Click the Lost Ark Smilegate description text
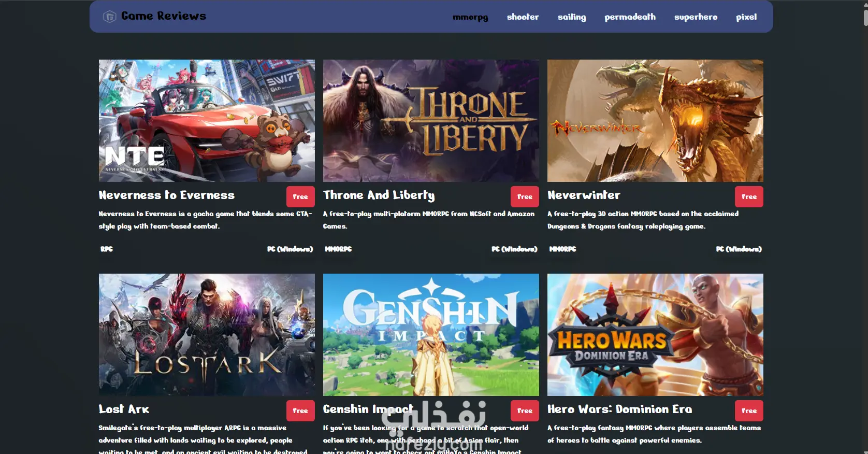The height and width of the screenshot is (454, 868). [x=203, y=440]
